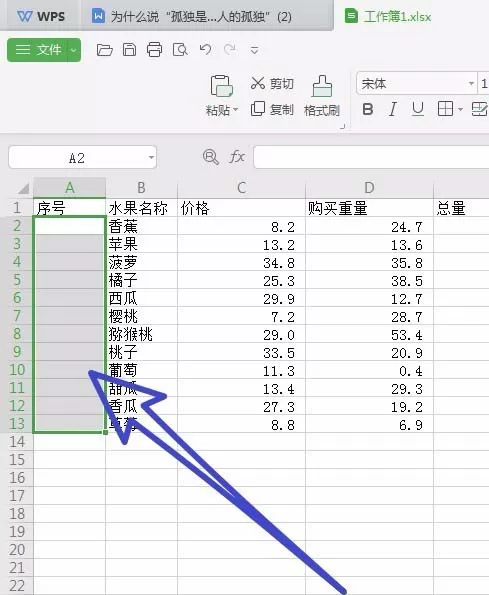Click the 桃子 cell
The image size is (489, 595).
pos(141,352)
